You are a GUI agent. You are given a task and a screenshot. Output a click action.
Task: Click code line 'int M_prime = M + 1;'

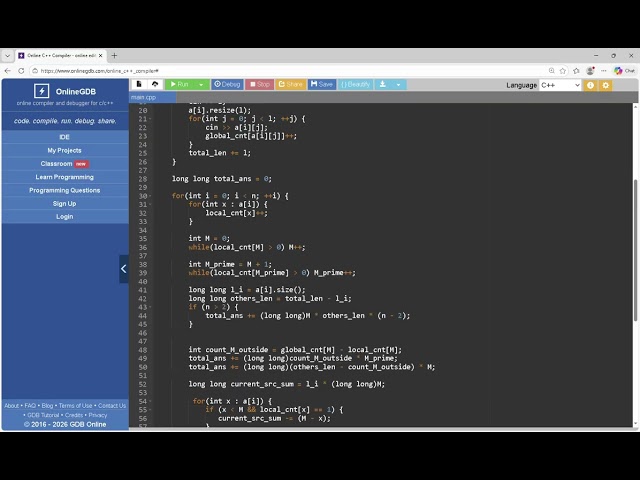[x=230, y=264]
